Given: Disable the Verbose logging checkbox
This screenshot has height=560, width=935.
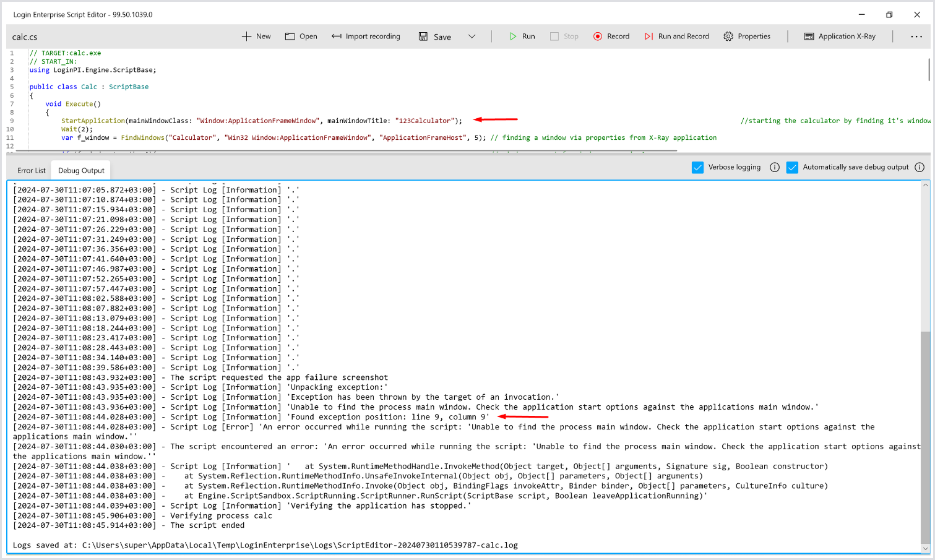Looking at the screenshot, I should click(x=697, y=167).
